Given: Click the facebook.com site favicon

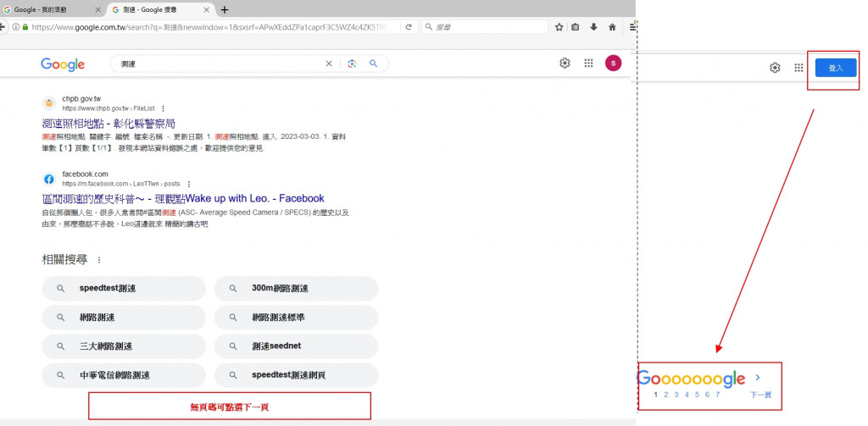Looking at the screenshot, I should 49,179.
